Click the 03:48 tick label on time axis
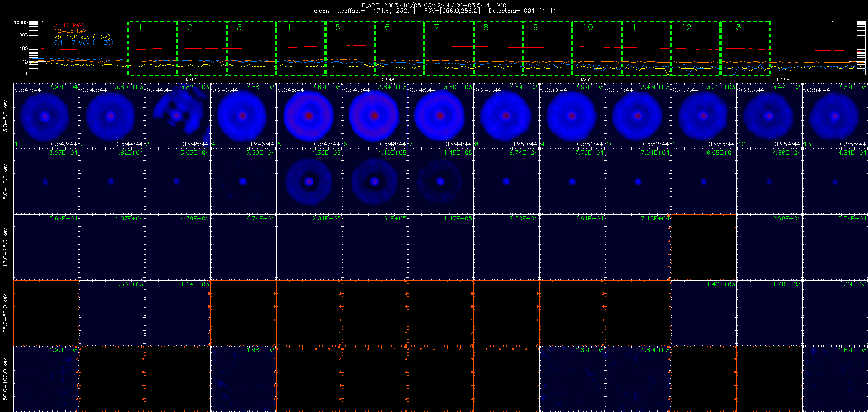Screen dimensions: 868x412 click(388, 80)
